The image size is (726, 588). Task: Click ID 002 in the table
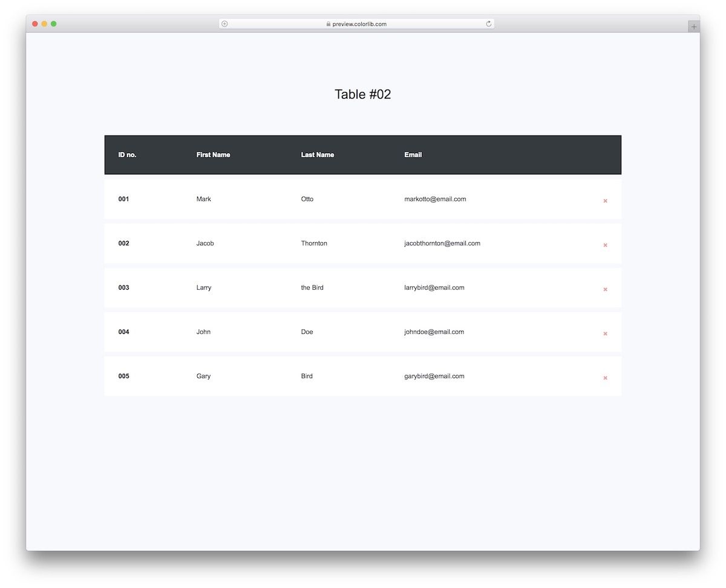coord(123,243)
